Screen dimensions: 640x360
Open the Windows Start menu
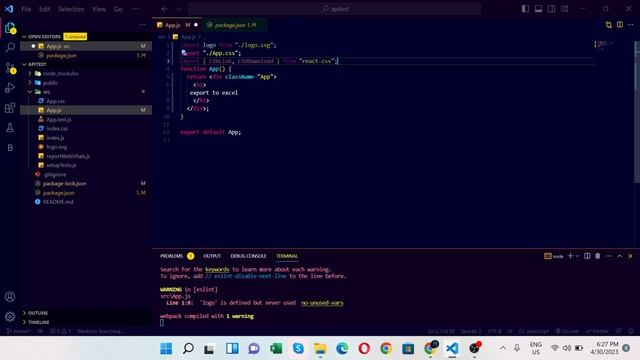pyautogui.click(x=166, y=348)
